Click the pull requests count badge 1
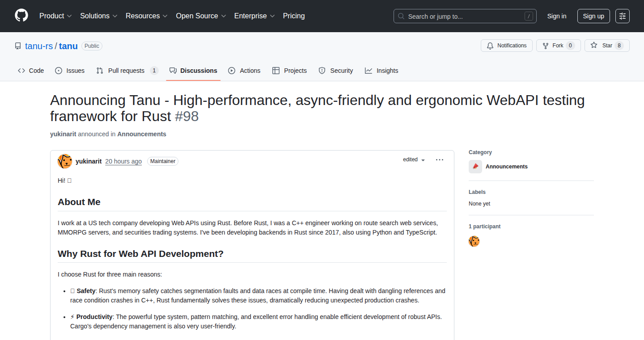 tap(154, 71)
